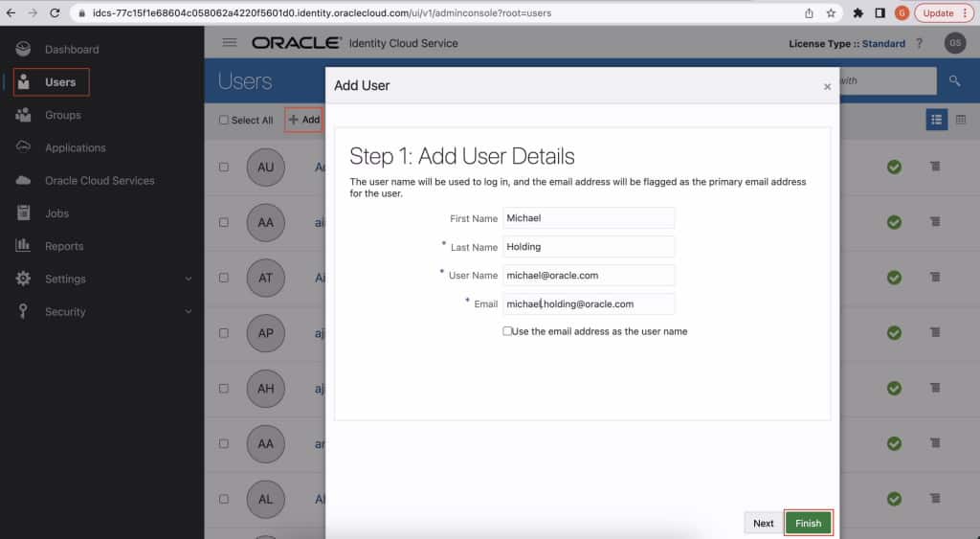
Task: Switch to list view layout
Action: point(936,120)
